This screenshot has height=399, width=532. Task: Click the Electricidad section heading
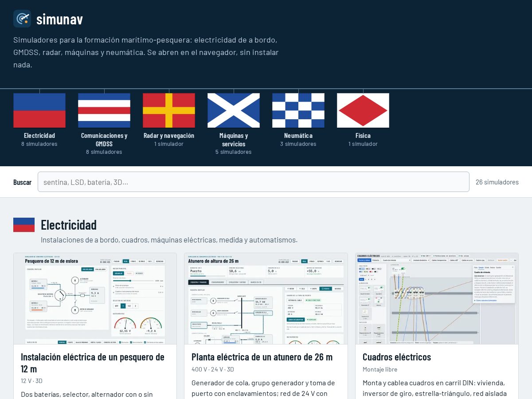[x=69, y=225]
